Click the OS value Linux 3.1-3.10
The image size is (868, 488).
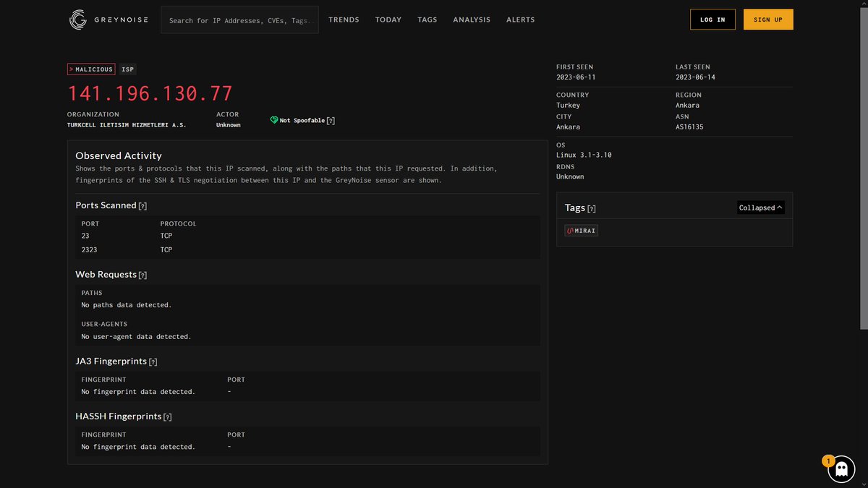click(584, 155)
